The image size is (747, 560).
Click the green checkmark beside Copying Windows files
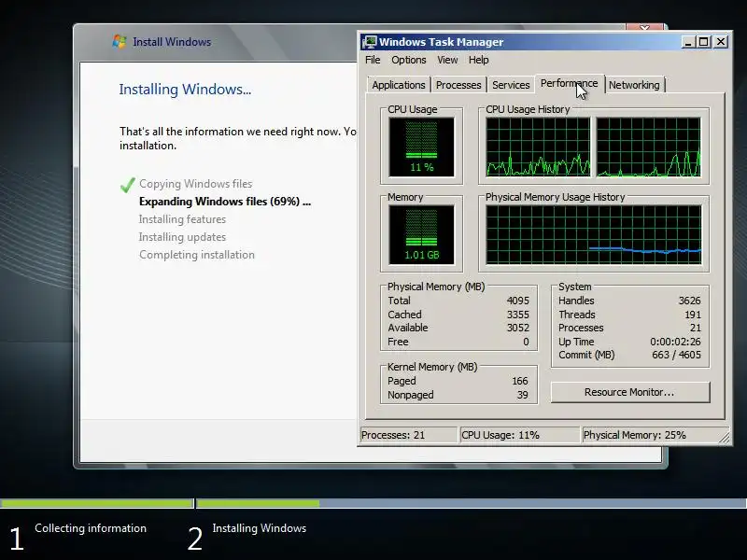pyautogui.click(x=127, y=184)
